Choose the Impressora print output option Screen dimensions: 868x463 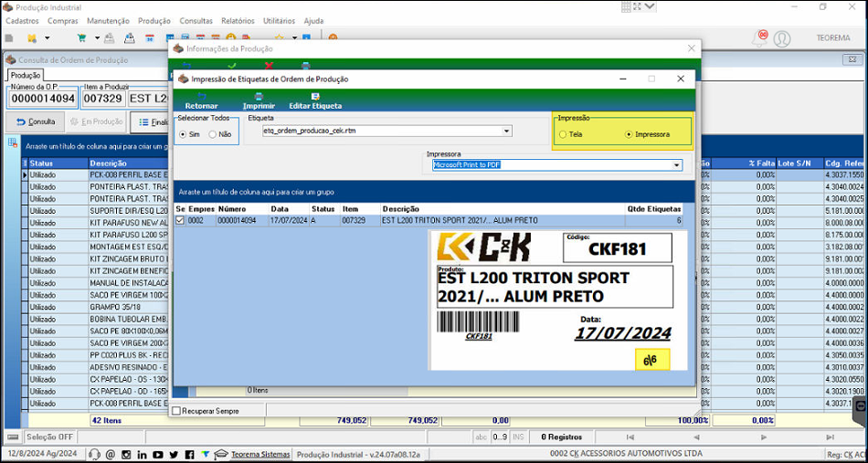tap(629, 134)
